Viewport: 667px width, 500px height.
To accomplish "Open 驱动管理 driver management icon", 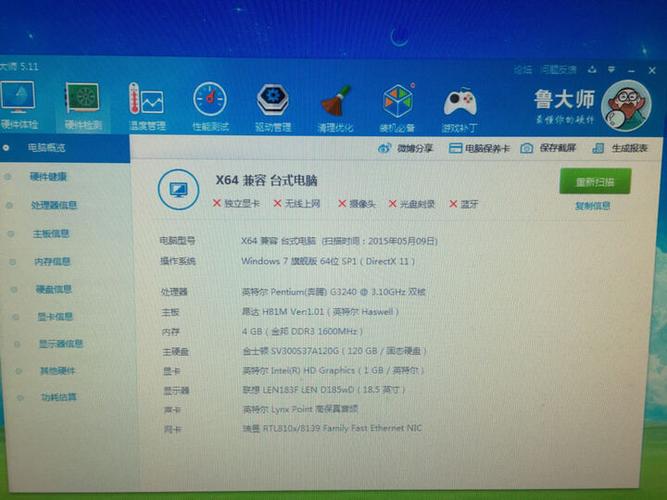I will [x=273, y=100].
